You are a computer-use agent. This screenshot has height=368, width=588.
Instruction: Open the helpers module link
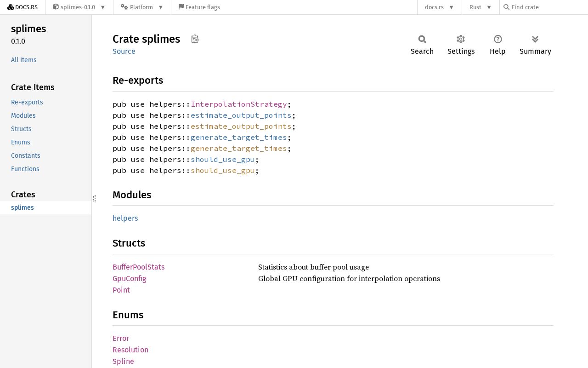pos(125,218)
